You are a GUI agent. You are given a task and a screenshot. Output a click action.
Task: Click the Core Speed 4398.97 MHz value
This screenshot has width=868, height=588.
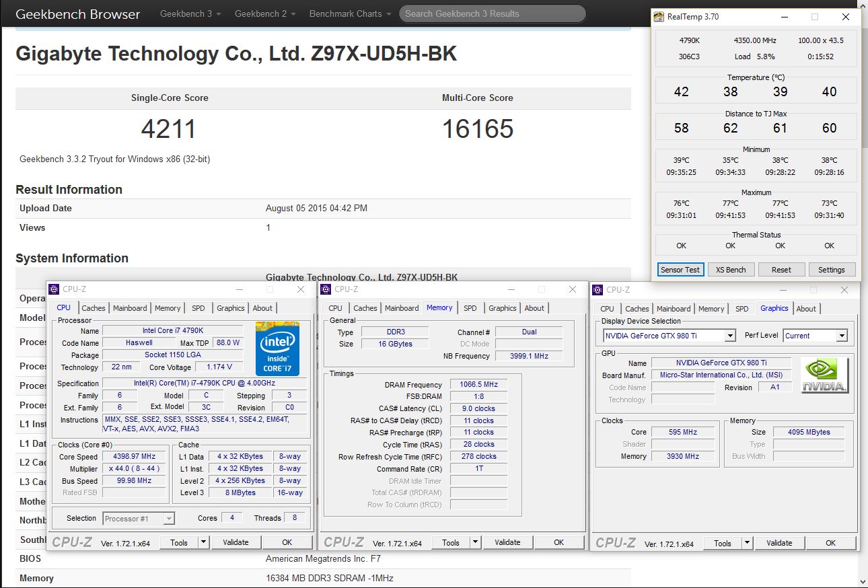click(x=135, y=456)
